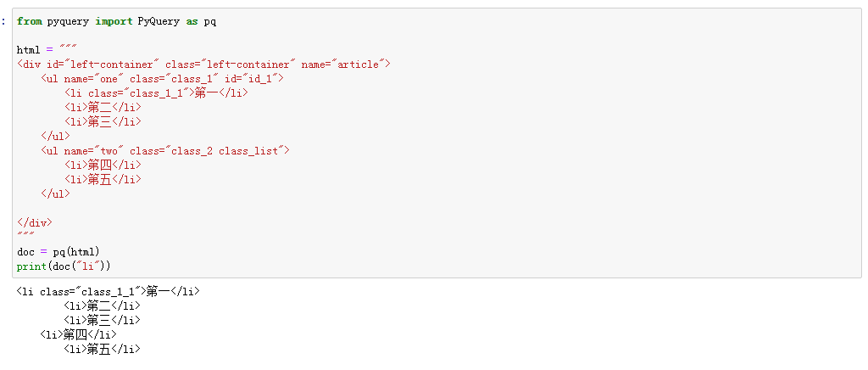Screen dimensions: 868x370
Task: Click the ul name="one" line in code
Action: pos(161,79)
